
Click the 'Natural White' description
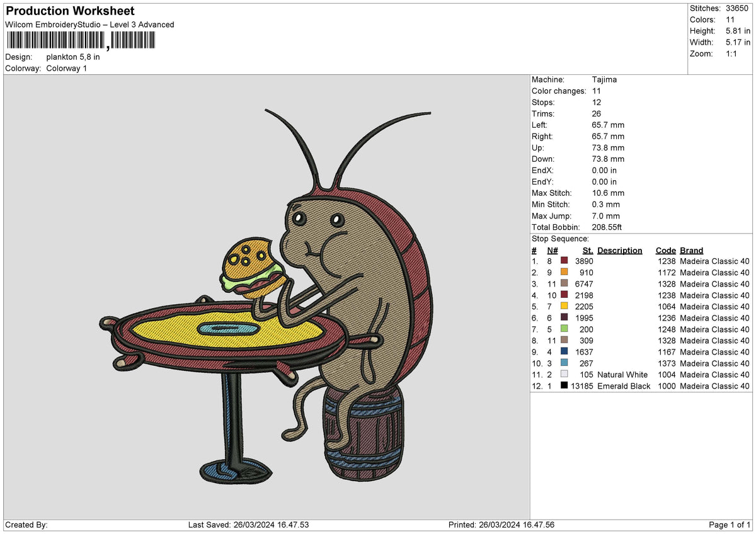622,375
